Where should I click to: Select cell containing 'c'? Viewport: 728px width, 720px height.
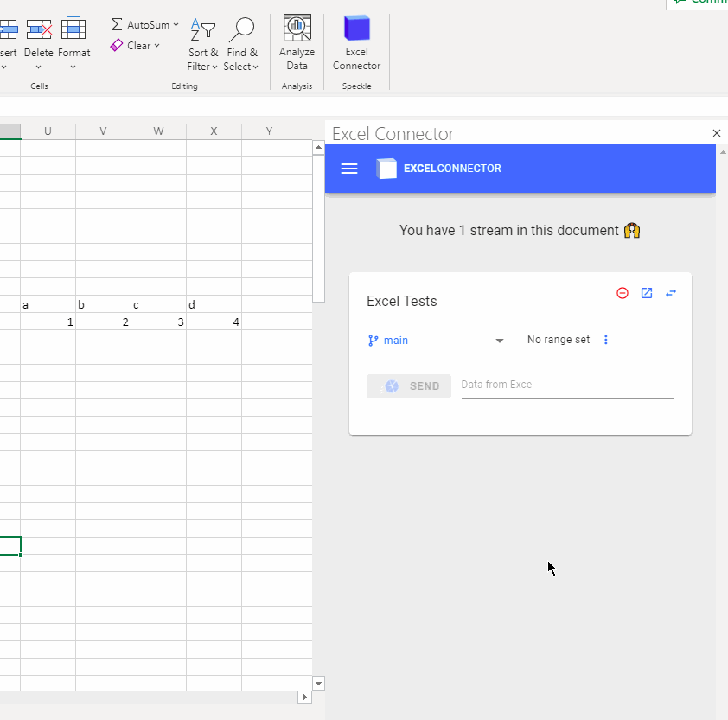(x=158, y=304)
